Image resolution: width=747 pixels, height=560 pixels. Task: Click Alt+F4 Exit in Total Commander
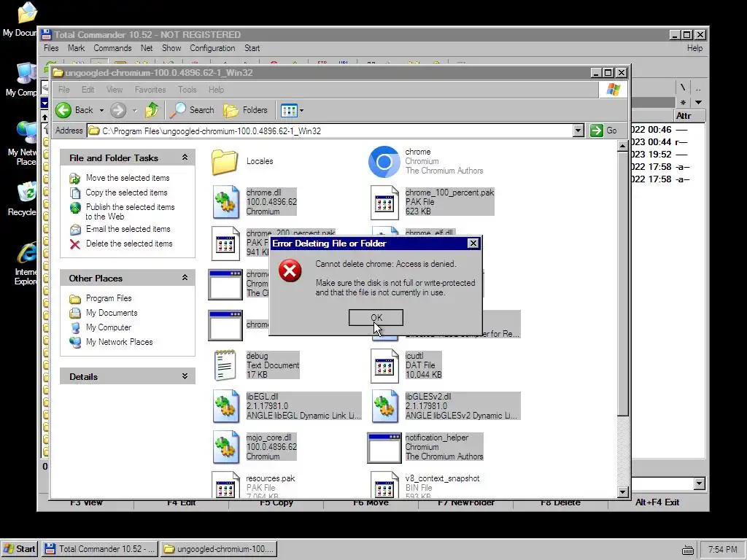coord(657,502)
